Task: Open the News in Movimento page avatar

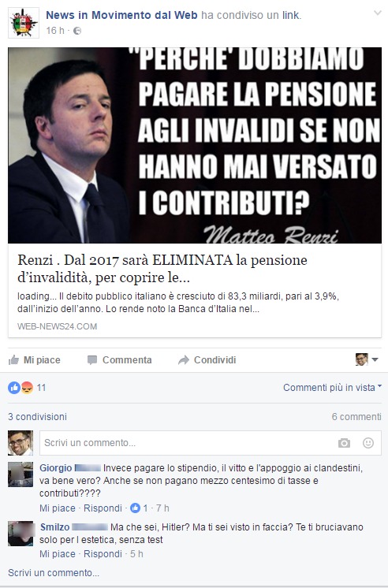Action: coord(24,23)
